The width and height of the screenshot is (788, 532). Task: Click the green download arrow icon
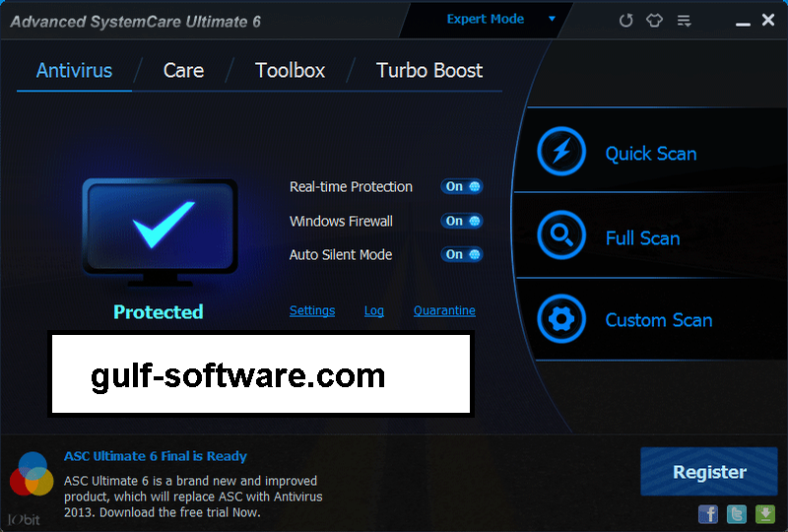765,514
